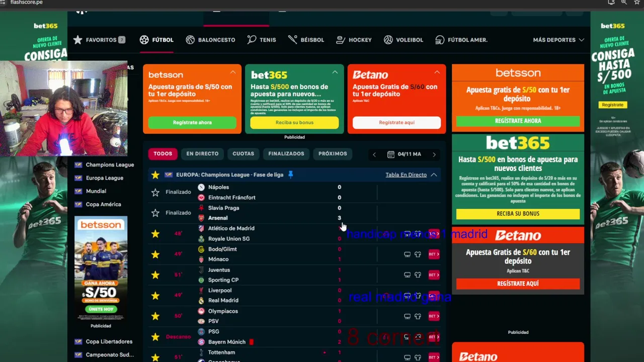Open TV broadcast icon for Juventus match

pos(408,275)
